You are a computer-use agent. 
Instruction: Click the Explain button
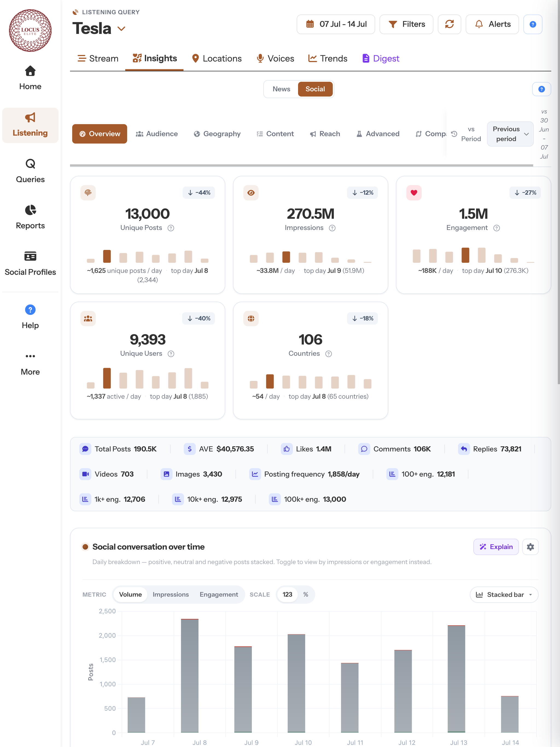(x=496, y=547)
